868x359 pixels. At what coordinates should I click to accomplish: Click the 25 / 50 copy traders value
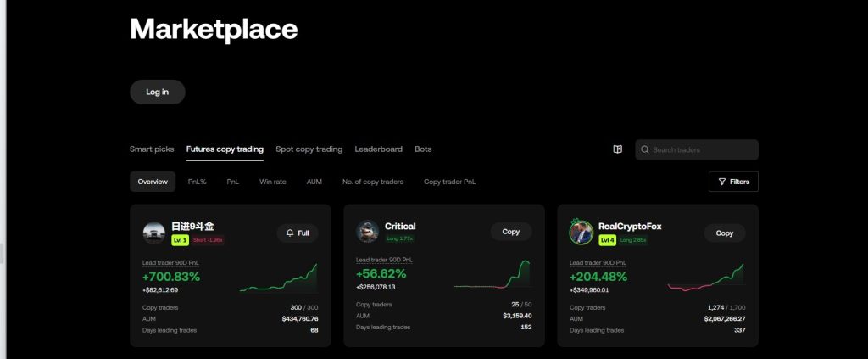(521, 305)
